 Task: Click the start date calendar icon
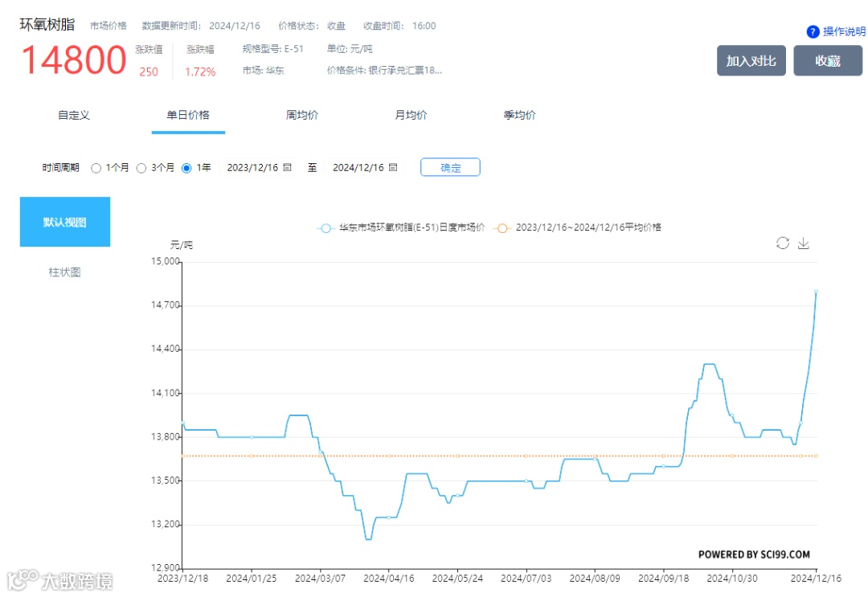(x=287, y=167)
